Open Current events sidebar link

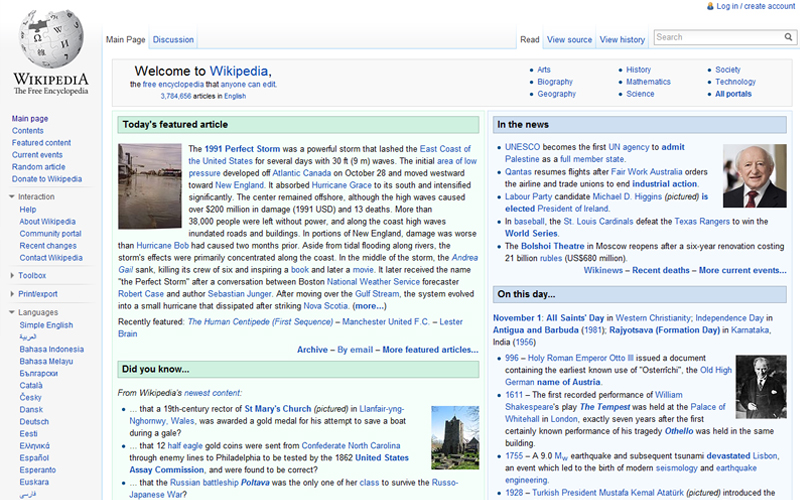37,155
